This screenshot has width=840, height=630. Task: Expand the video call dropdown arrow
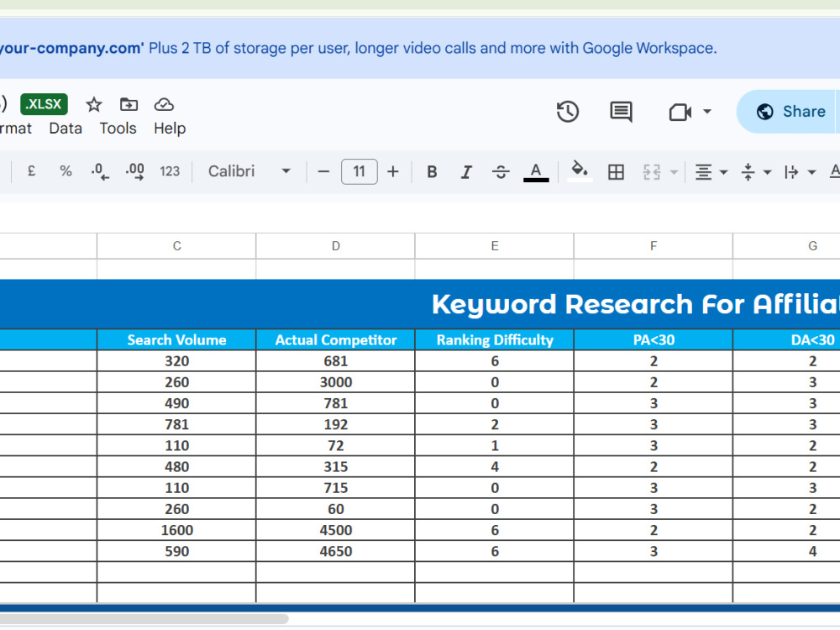tap(707, 112)
